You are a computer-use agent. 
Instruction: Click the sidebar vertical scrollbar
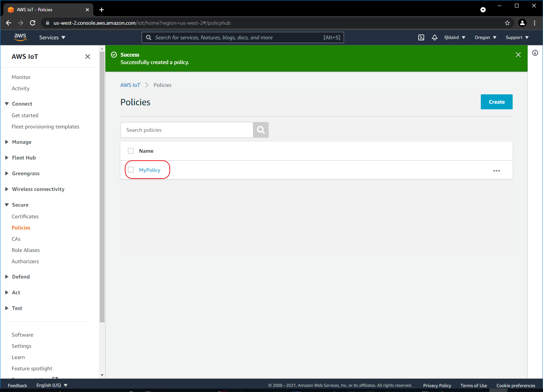point(102,187)
